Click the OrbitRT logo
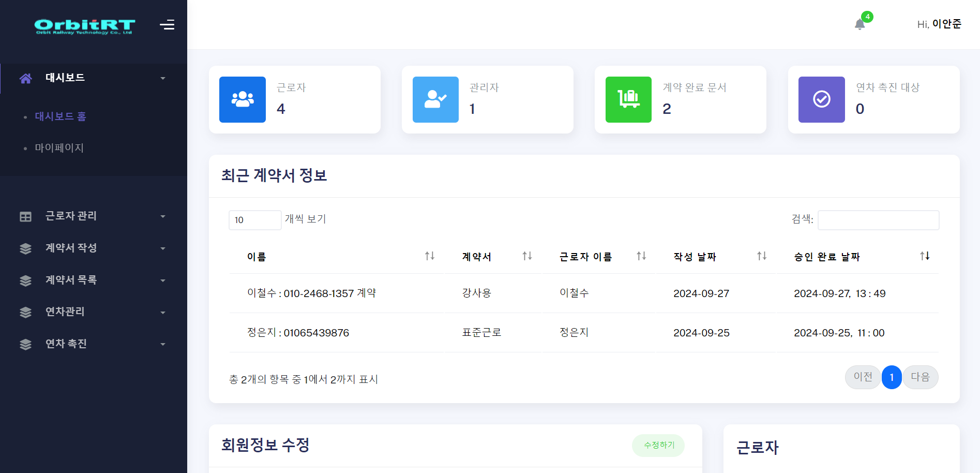 point(85,26)
